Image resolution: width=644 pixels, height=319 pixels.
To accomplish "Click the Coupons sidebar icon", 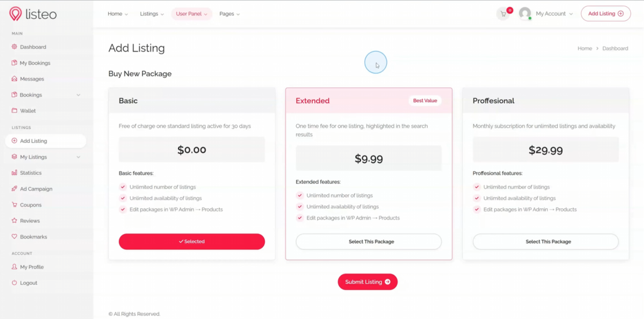I will [14, 205].
